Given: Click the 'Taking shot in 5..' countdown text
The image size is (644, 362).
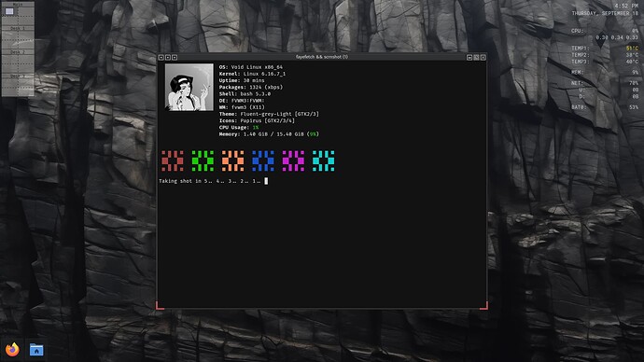Looking at the screenshot, I should pyautogui.click(x=209, y=181).
